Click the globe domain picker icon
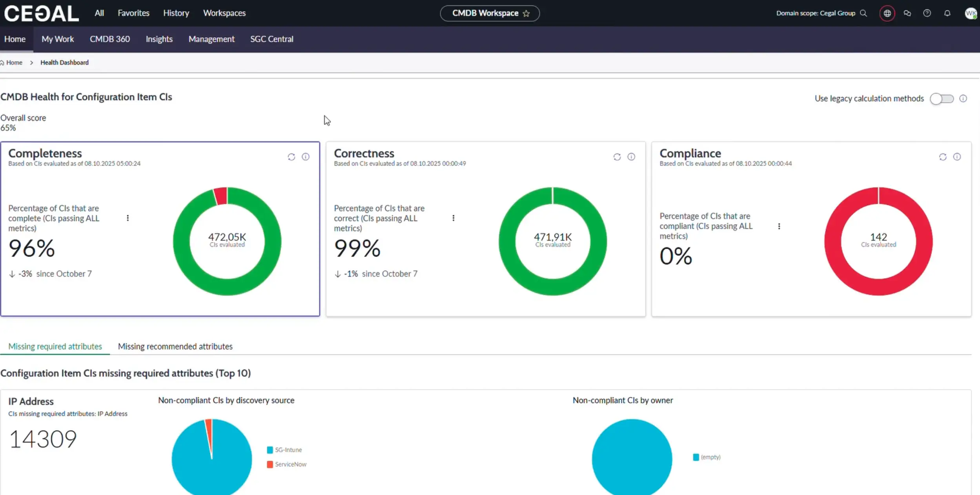 point(887,13)
